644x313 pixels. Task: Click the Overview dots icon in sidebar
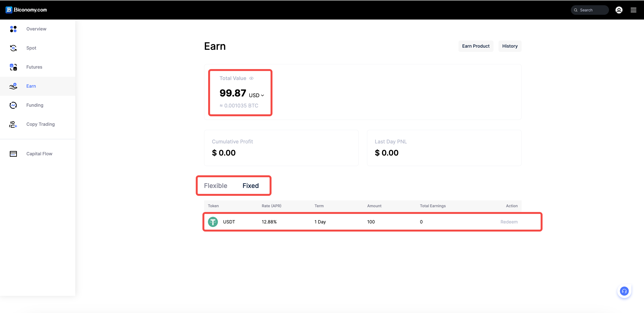click(x=13, y=29)
